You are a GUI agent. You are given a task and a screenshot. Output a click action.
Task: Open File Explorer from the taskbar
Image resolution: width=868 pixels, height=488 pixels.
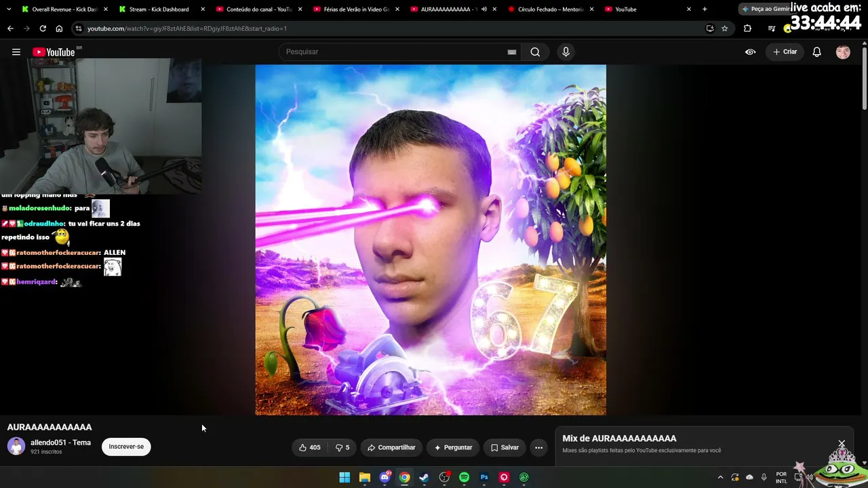tap(364, 477)
